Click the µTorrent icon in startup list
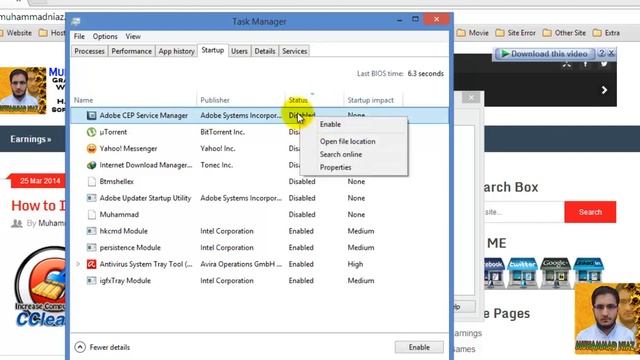Viewport: 640px width, 360px height. pos(91,132)
